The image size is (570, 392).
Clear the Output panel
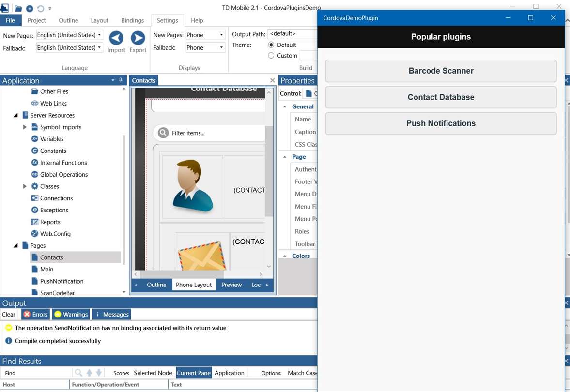pyautogui.click(x=9, y=314)
